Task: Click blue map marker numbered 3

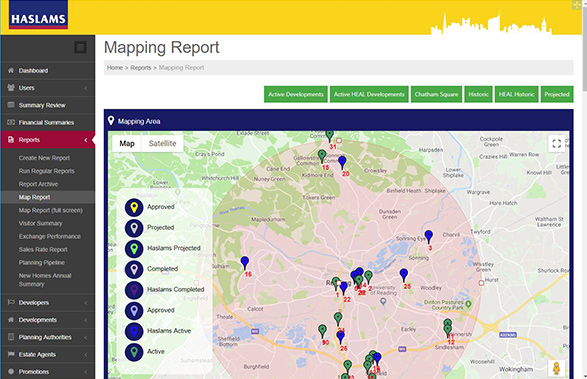Action: 429,237
